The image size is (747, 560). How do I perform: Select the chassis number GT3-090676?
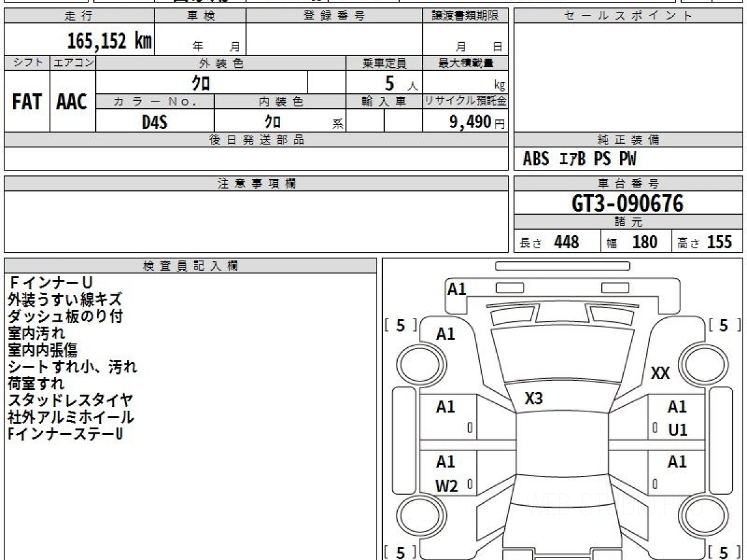pyautogui.click(x=627, y=203)
